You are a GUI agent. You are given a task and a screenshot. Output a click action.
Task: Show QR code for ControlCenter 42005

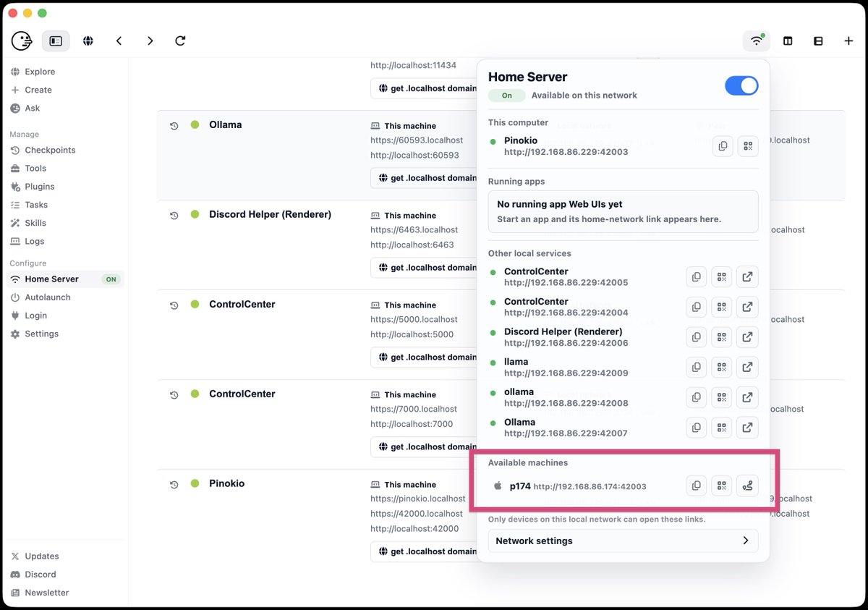pyautogui.click(x=722, y=276)
